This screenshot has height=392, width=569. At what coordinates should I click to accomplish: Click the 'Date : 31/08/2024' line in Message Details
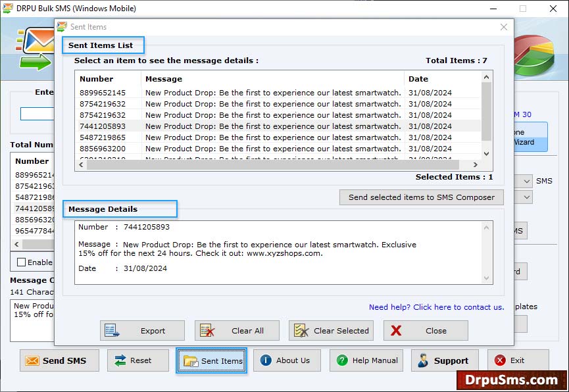pyautogui.click(x=122, y=268)
